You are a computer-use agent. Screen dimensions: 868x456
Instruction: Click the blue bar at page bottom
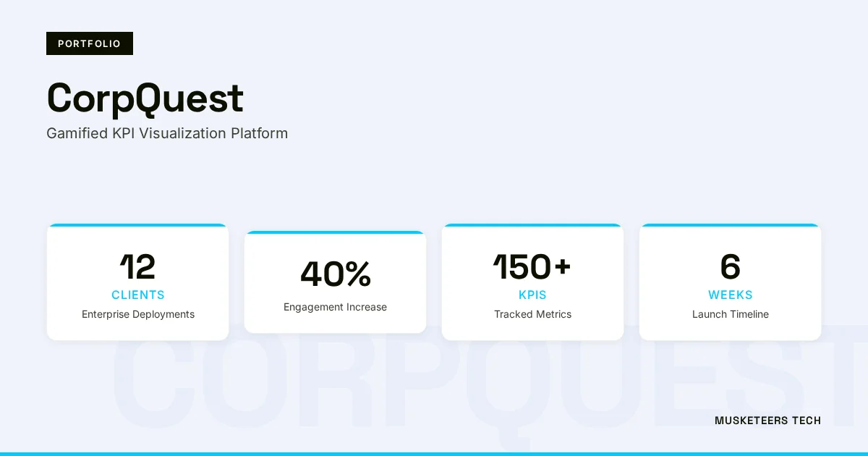434,453
